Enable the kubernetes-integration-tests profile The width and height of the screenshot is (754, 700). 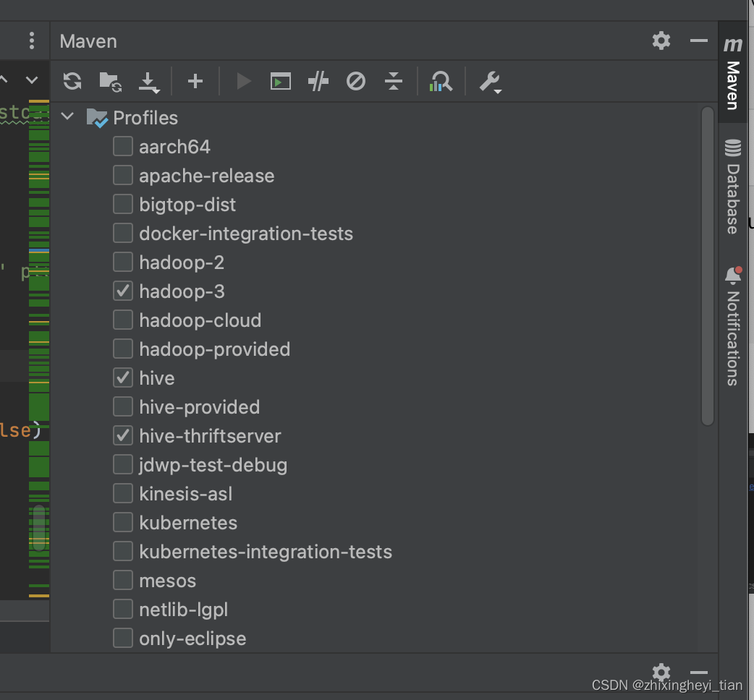(123, 551)
